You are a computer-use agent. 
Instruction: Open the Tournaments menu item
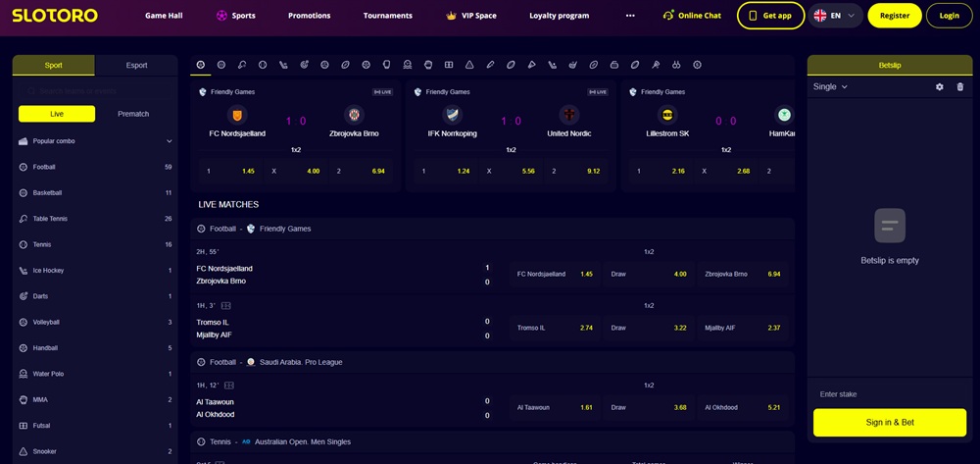click(387, 16)
